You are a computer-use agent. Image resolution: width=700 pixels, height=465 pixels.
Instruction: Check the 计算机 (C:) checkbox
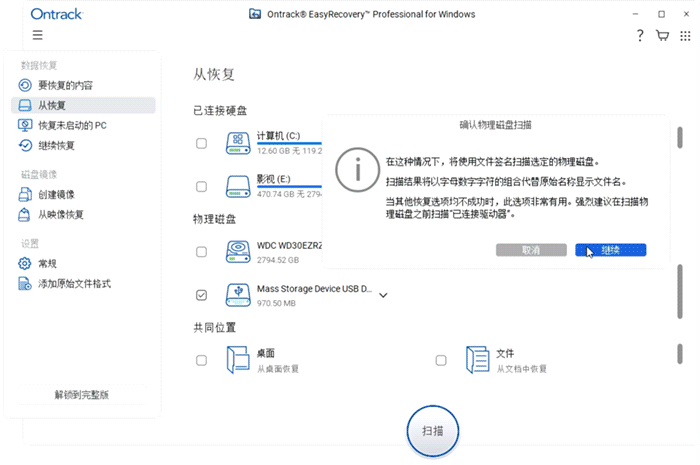201,143
